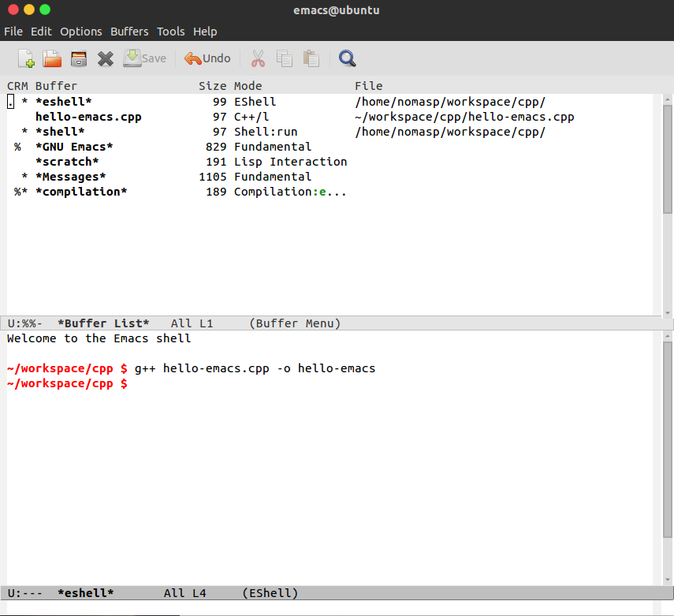Click the size value 189
The height and width of the screenshot is (616, 674).
click(x=216, y=192)
